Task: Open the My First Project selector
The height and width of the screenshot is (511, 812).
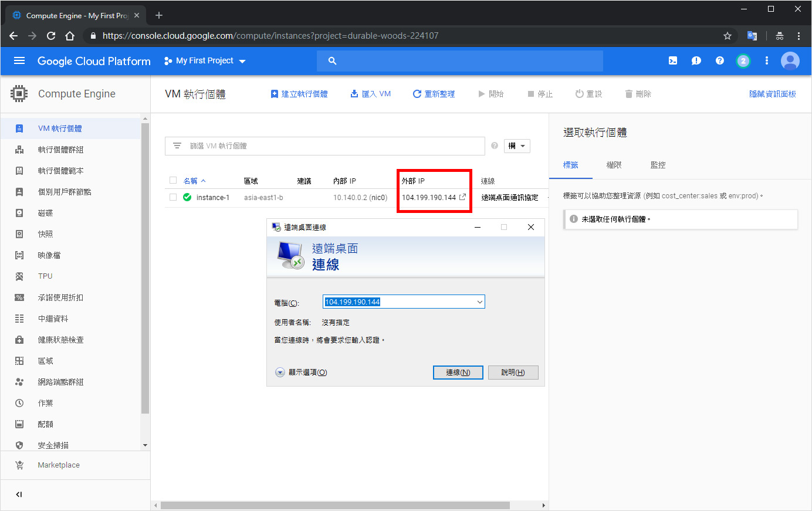Action: tap(205, 61)
